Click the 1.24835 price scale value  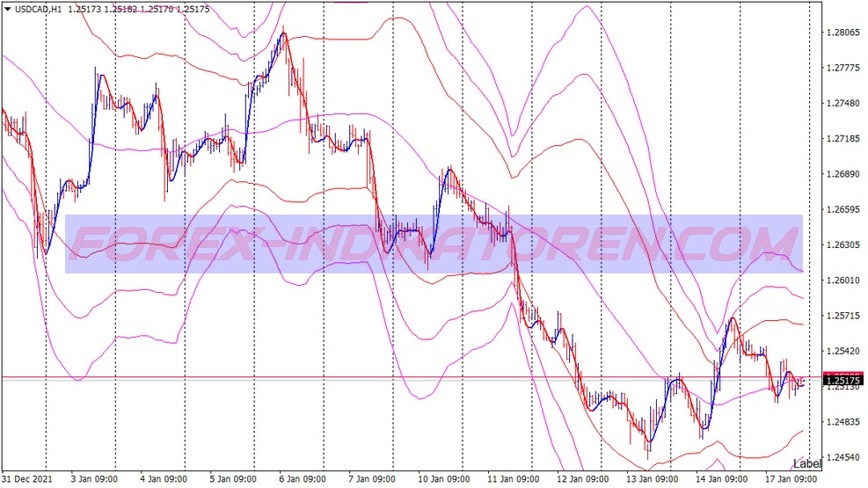coord(843,422)
